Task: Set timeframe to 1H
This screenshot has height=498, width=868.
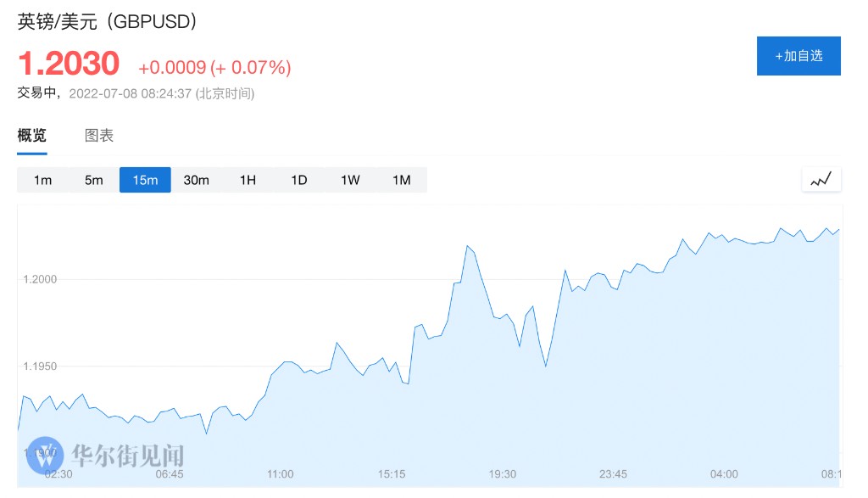Action: tap(248, 180)
